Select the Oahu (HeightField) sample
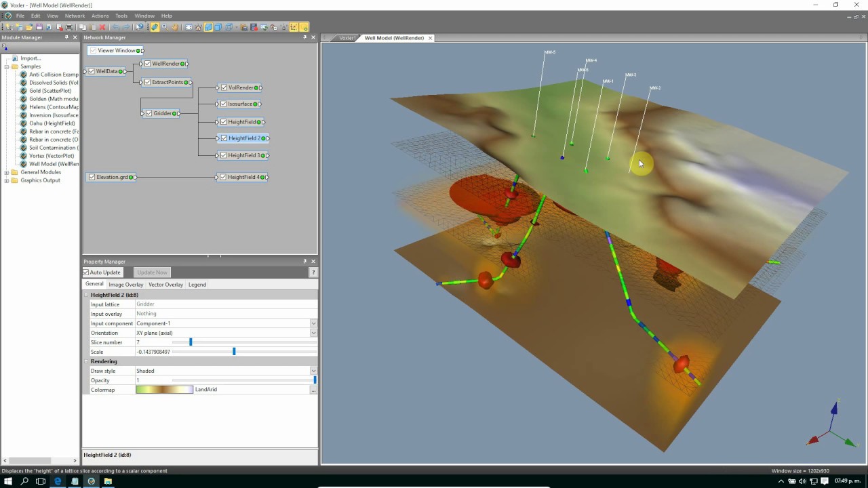Image resolution: width=868 pixels, height=488 pixels. 52,123
